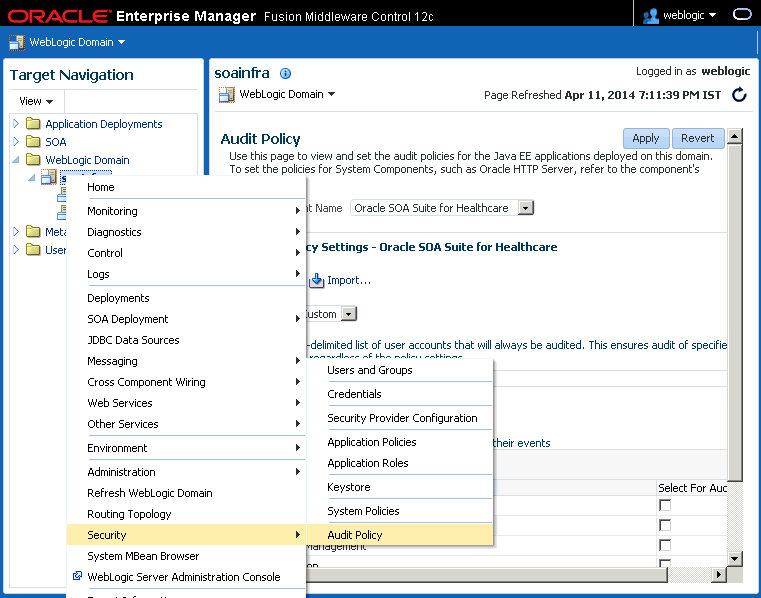
Task: Open the Security submenu
Action: point(186,534)
